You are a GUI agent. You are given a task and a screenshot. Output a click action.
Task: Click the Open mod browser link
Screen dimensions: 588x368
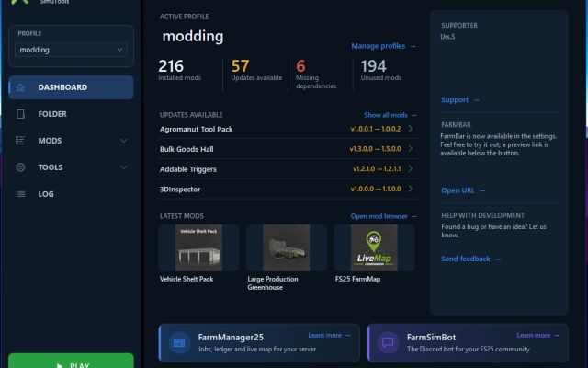pos(383,216)
